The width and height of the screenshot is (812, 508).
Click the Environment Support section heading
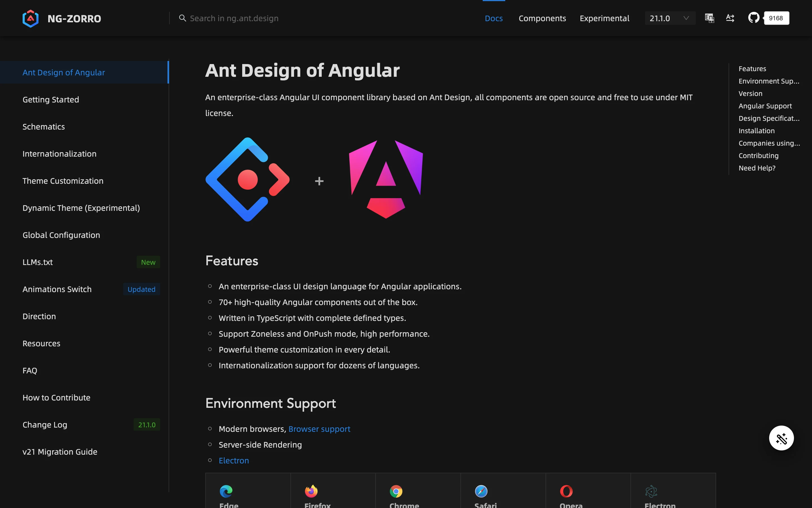click(x=270, y=403)
